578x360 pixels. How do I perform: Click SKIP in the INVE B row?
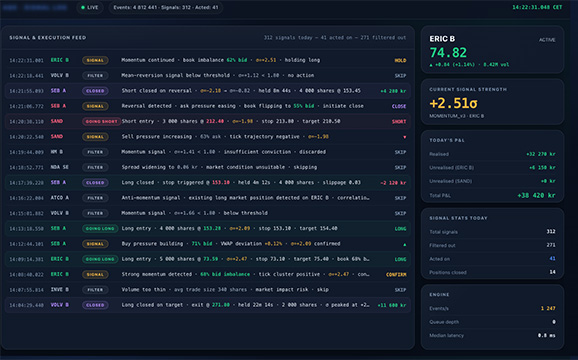(400, 290)
